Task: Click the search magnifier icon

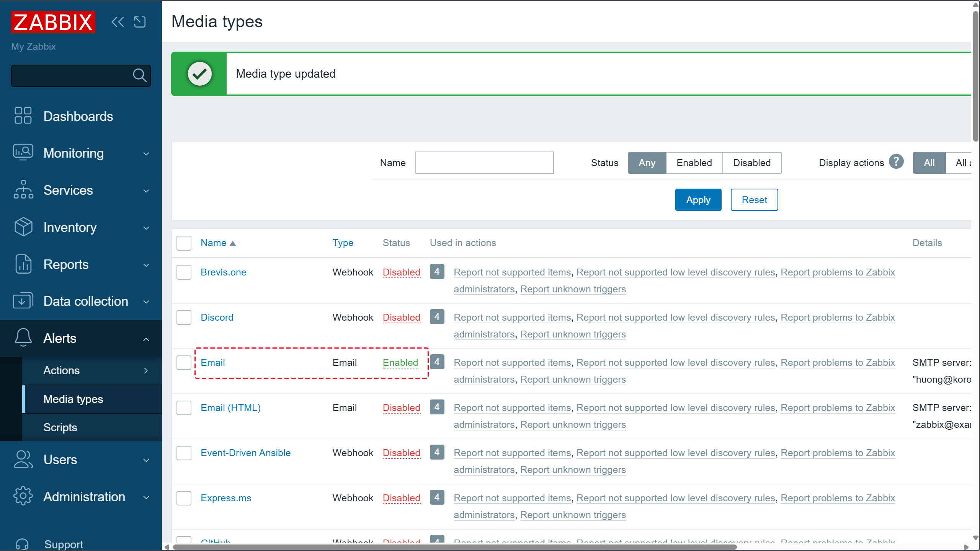Action: (x=139, y=75)
